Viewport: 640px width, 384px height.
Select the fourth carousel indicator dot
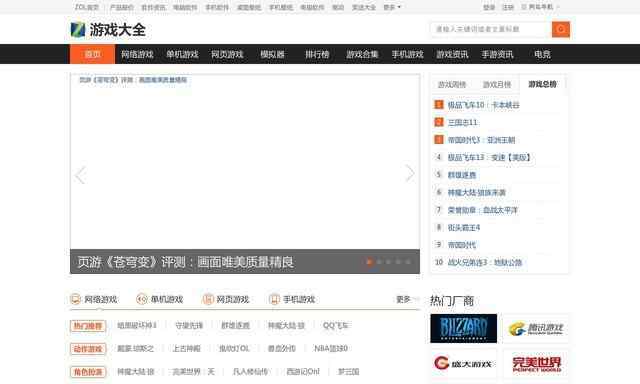pyautogui.click(x=398, y=262)
